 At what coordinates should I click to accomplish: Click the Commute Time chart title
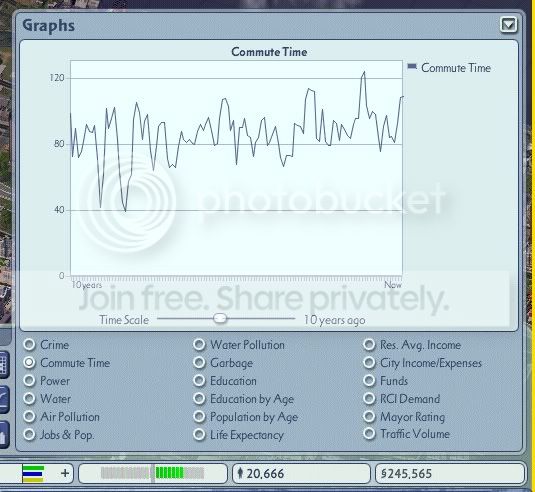coord(269,52)
